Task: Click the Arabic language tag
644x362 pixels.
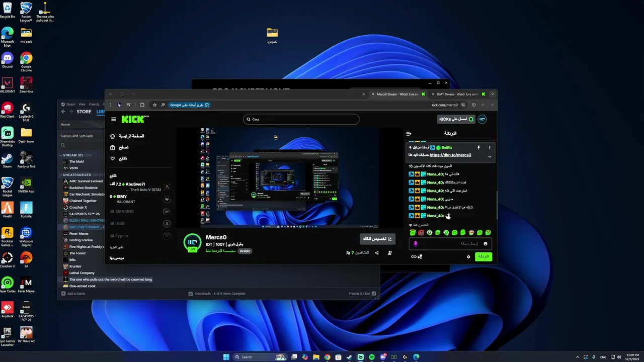Action: [245, 251]
